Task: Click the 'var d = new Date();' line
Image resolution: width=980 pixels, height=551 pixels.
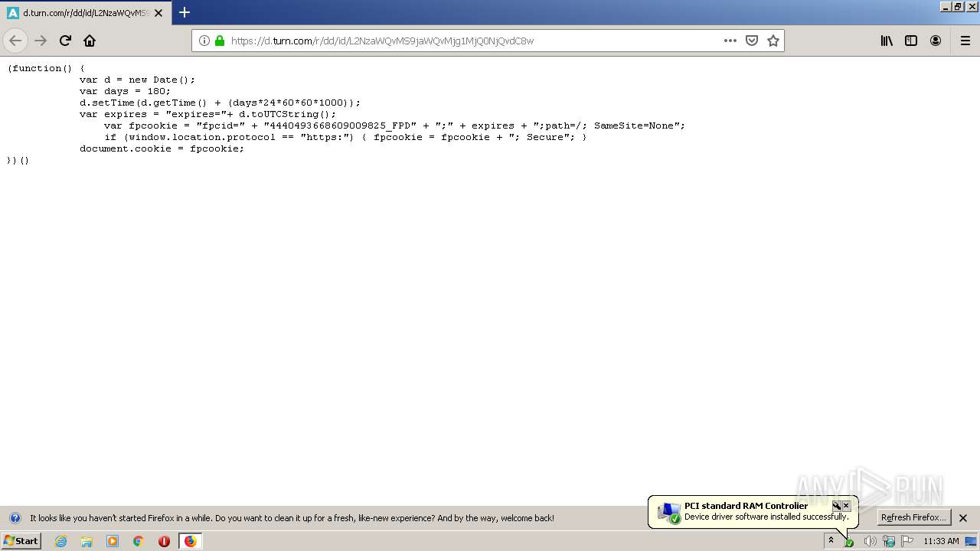Action: coord(137,80)
